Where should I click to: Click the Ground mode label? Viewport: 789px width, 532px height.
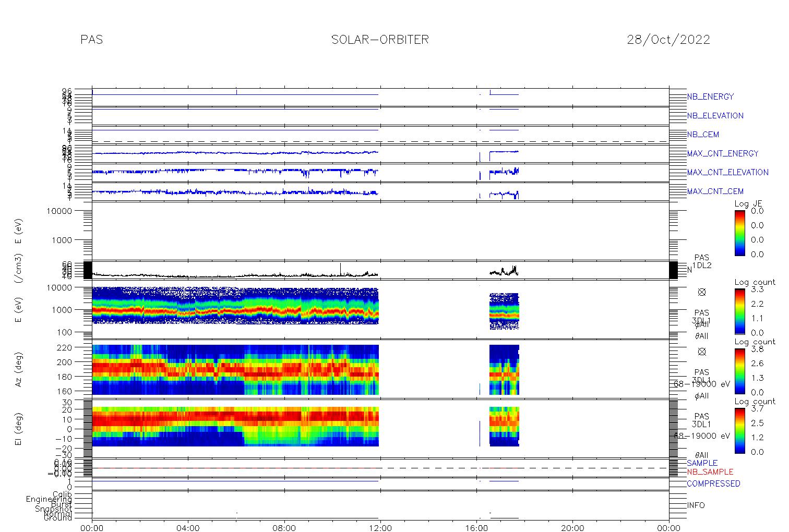58,518
